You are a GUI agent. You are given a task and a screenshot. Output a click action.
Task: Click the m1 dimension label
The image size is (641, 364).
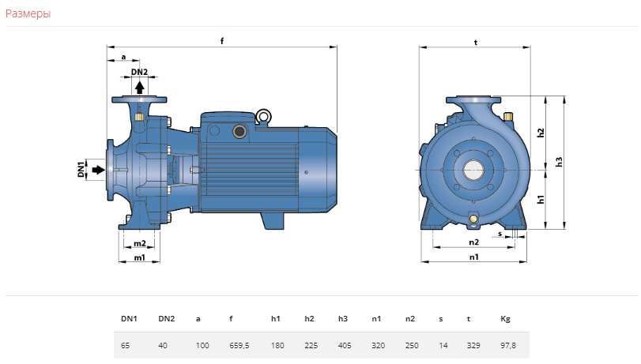tap(139, 257)
